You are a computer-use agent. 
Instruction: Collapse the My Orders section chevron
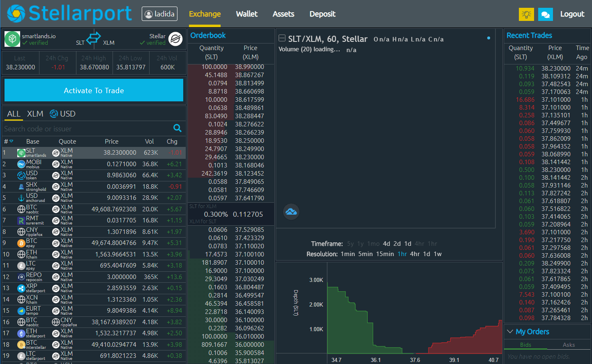[x=510, y=331]
